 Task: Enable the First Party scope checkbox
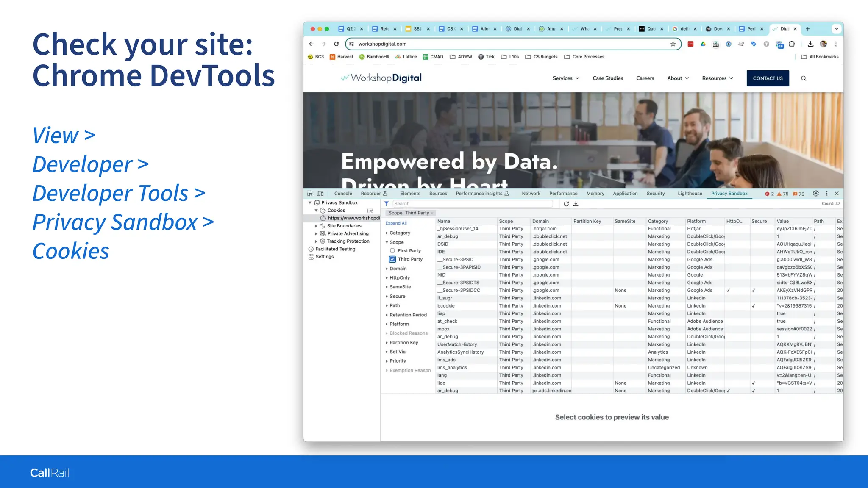(392, 251)
